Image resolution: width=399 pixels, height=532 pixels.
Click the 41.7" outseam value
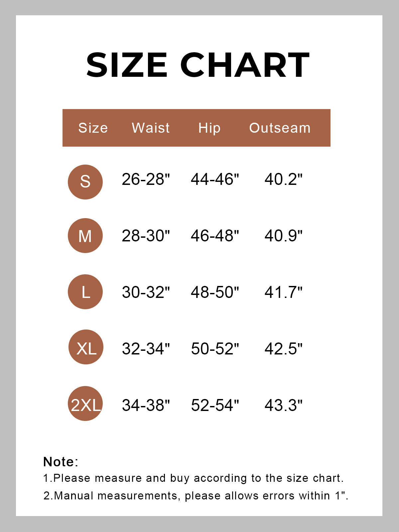point(283,292)
